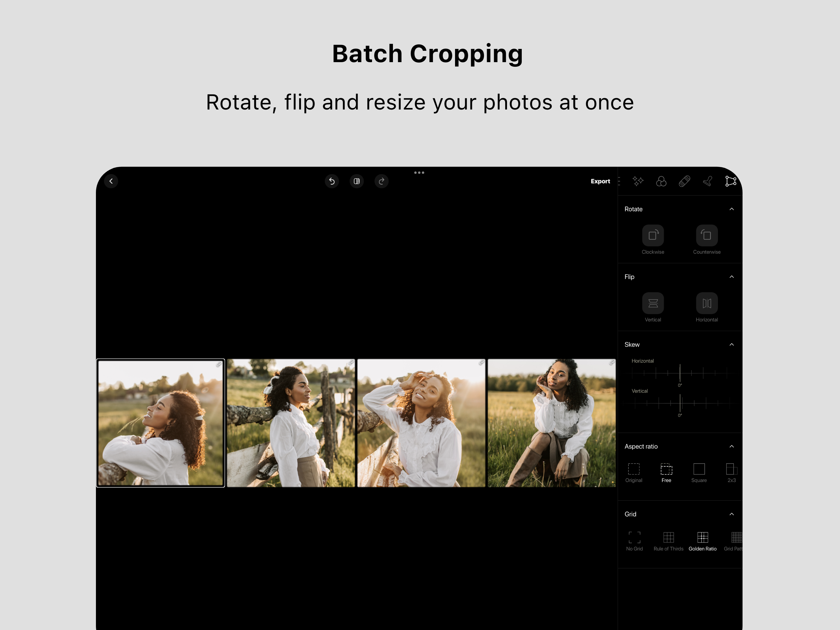Click the back arrow button

(x=111, y=181)
